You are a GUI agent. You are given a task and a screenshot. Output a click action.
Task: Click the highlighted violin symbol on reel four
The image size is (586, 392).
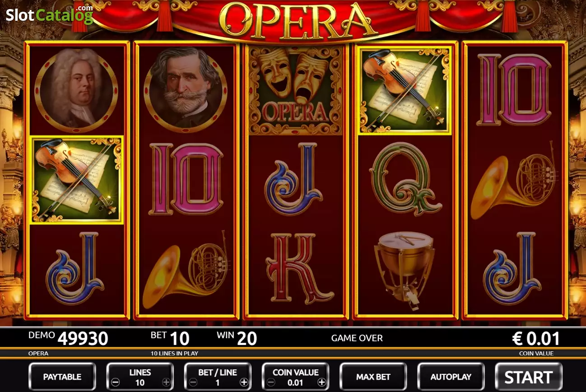click(x=405, y=90)
